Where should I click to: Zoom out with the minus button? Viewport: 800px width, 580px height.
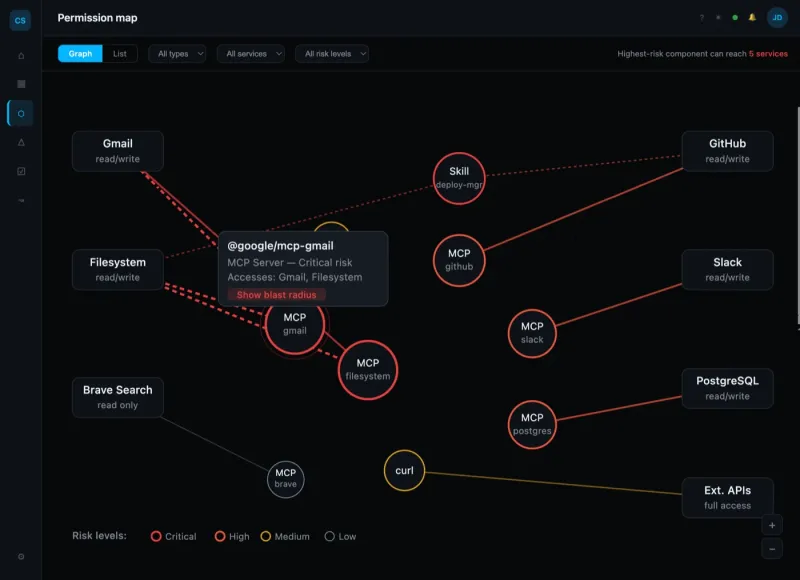pos(772,549)
